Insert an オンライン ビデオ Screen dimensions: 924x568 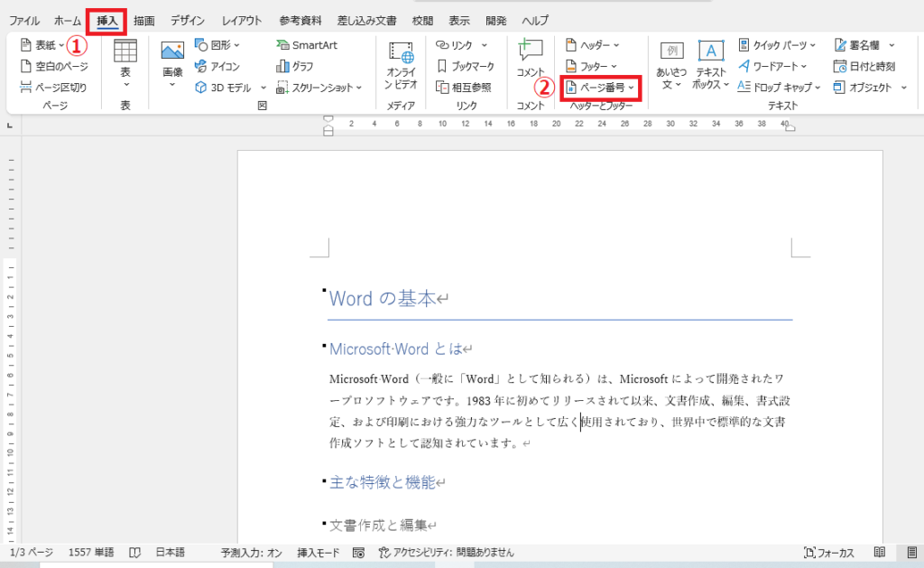401,65
